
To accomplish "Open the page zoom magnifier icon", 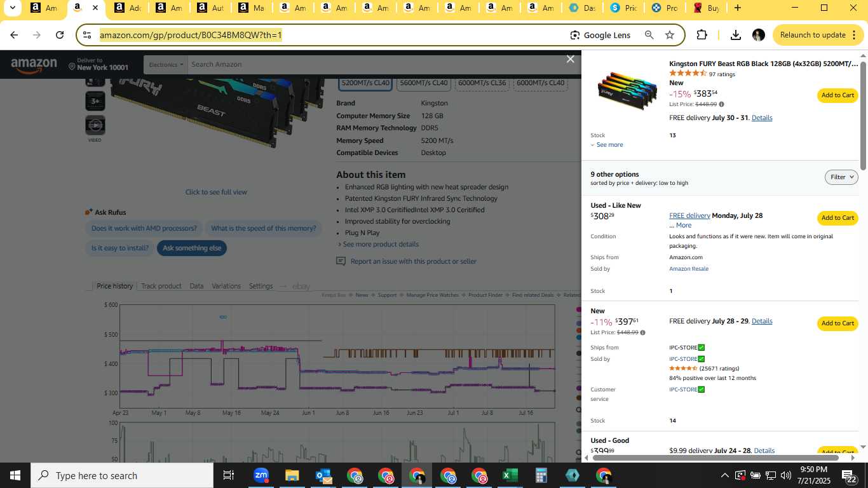I will pyautogui.click(x=649, y=35).
